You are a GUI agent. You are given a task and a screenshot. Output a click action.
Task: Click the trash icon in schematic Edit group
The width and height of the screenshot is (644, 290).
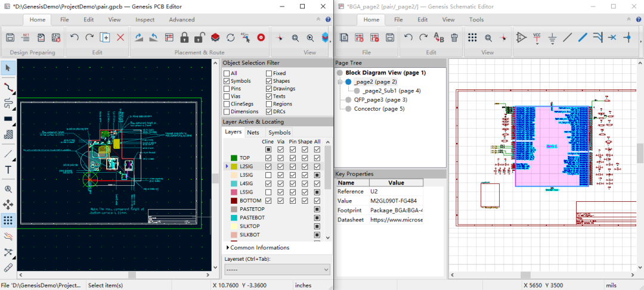(x=454, y=38)
